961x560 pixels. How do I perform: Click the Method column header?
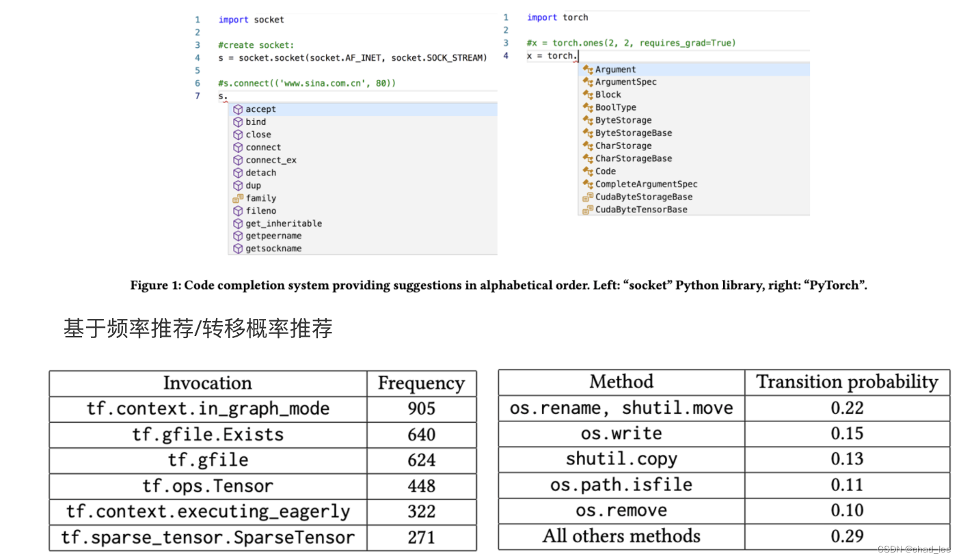(x=621, y=382)
